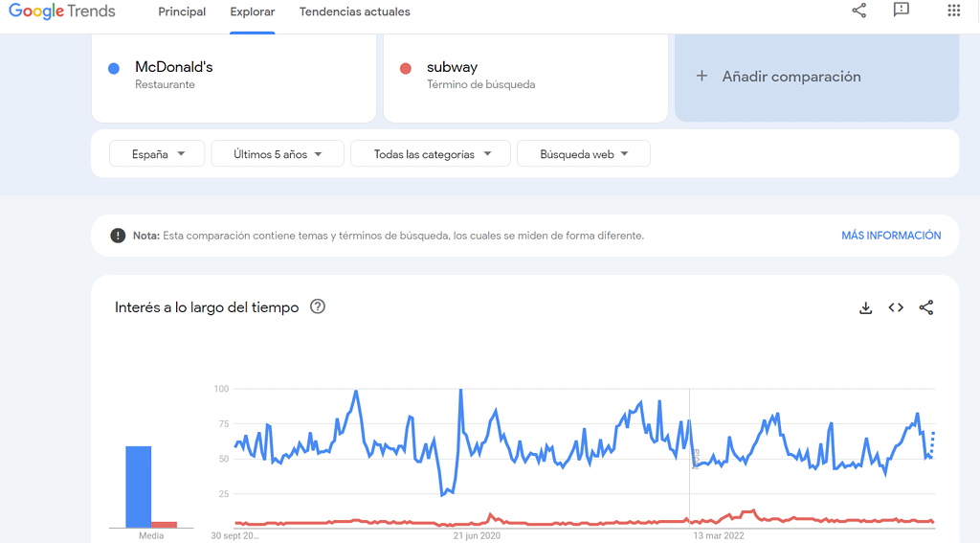Click the Media label under bars
Screen dimensions: 980x543
coord(151,535)
